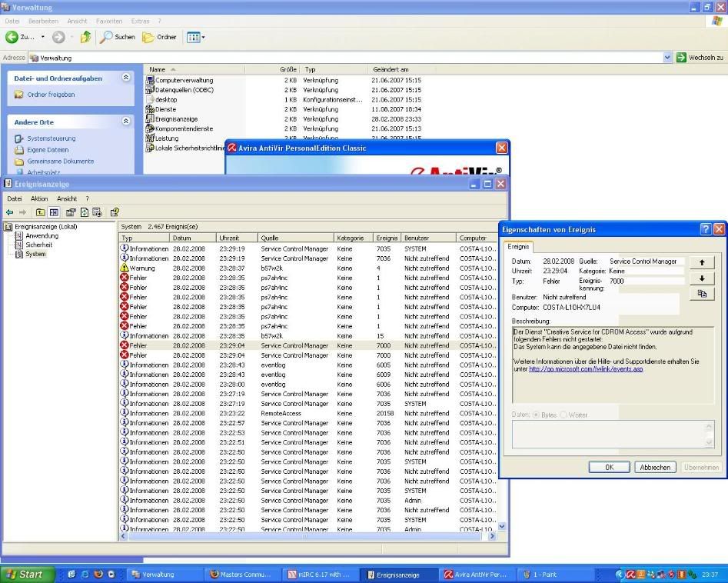Click OK in the Eigenschaften von Ereignis dialog
This screenshot has width=728, height=583.
609,467
